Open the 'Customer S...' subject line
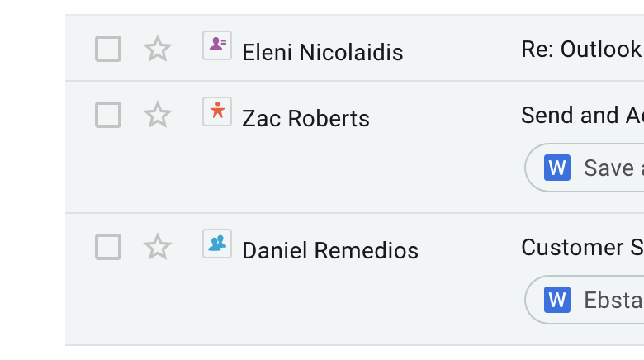The width and height of the screenshot is (644, 360). point(581,248)
